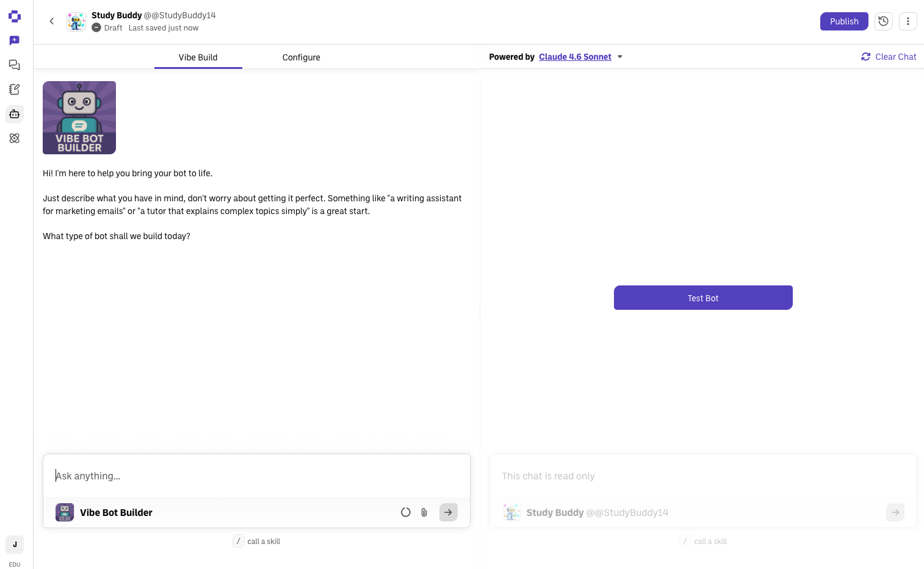The height and width of the screenshot is (569, 924).
Task: Click the Study Buddy avatar in header
Action: click(x=76, y=21)
